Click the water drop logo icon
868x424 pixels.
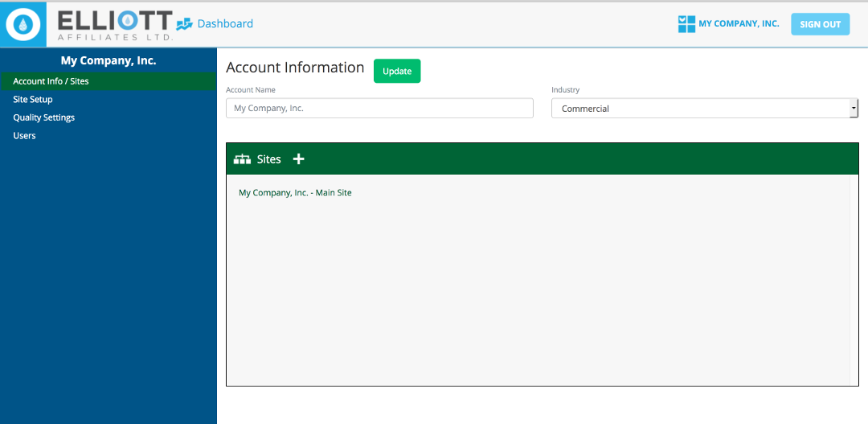pyautogui.click(x=24, y=25)
